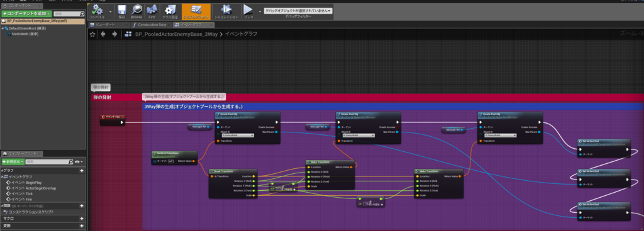
Task: Focus the components panel search field
Action: 69,14
